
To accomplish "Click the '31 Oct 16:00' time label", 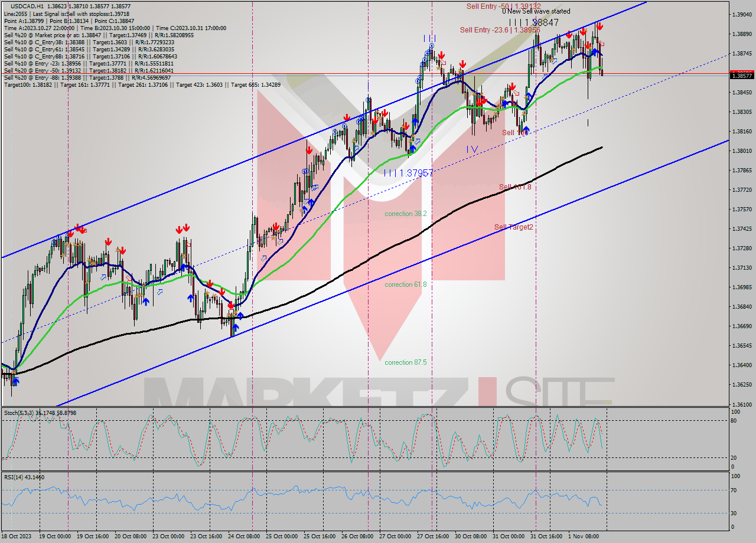I will click(x=547, y=537).
